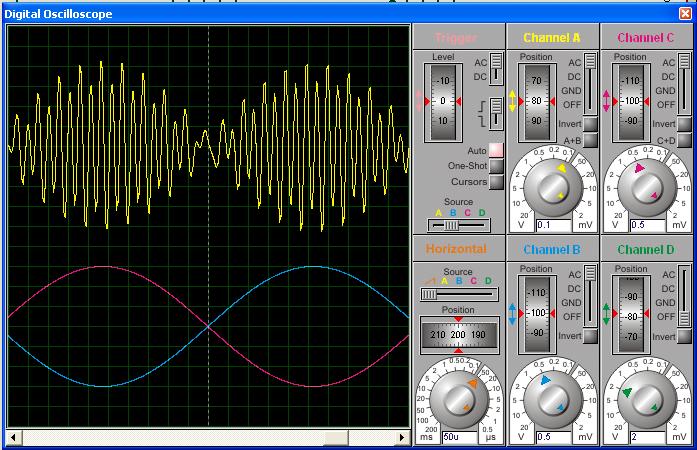Click the trigger edge slope switch

point(496,113)
